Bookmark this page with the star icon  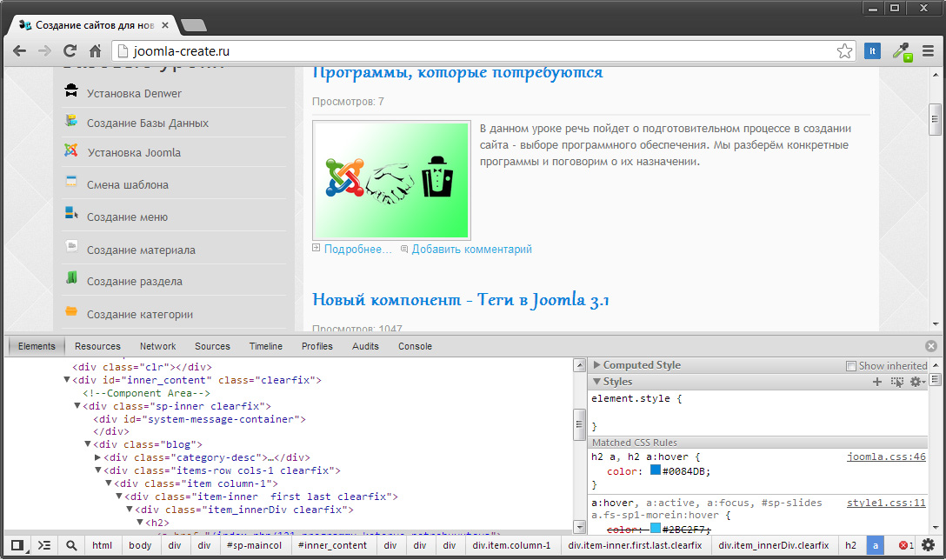pos(844,51)
